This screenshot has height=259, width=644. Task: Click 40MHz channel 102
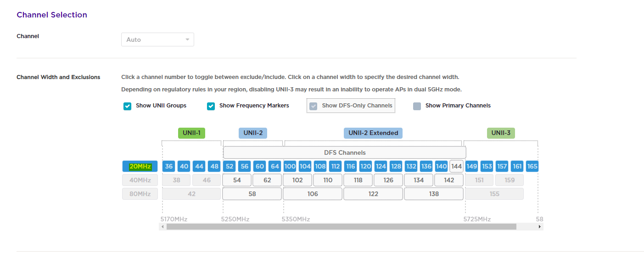tap(297, 180)
